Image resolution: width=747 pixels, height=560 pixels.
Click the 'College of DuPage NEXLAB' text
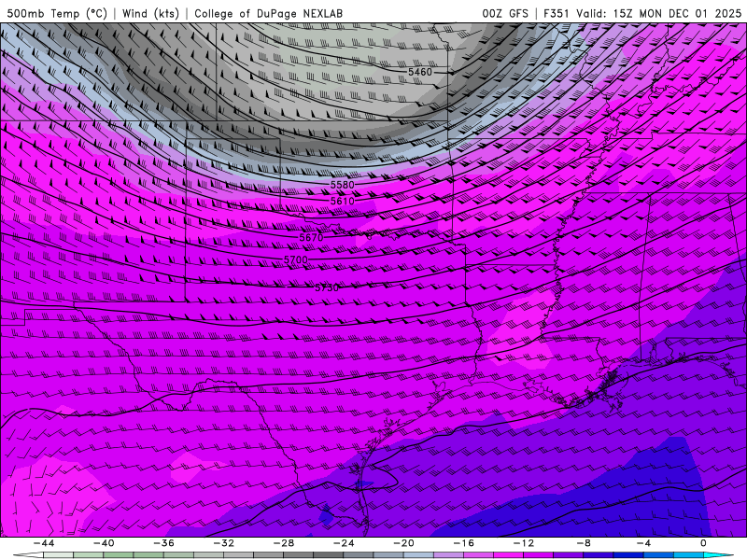tap(268, 13)
